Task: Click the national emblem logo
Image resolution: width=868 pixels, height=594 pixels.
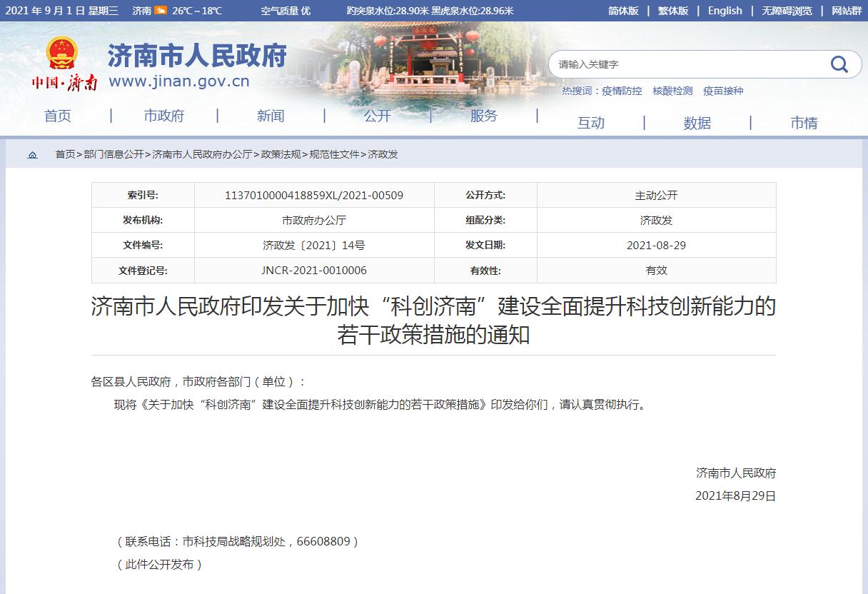Action: [61, 54]
